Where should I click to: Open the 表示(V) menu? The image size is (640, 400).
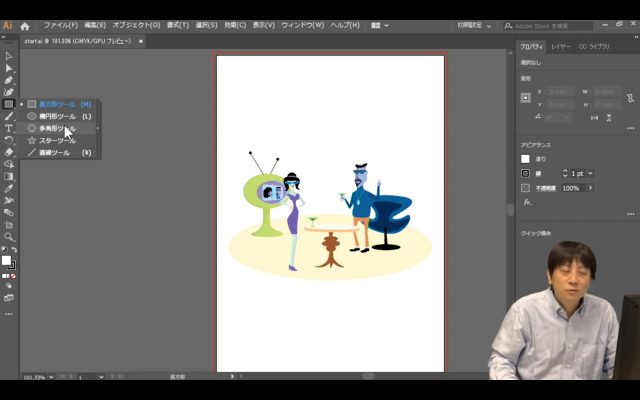263,25
